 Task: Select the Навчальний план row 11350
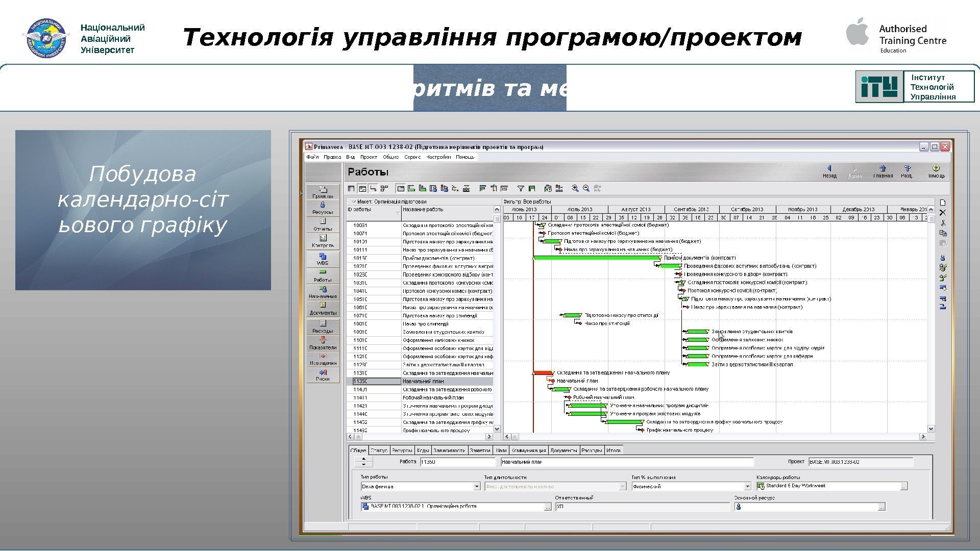pos(423,381)
